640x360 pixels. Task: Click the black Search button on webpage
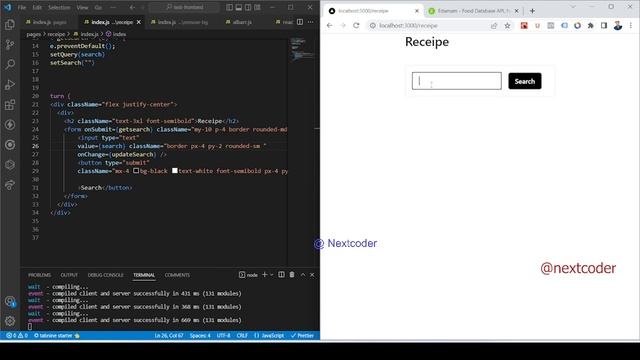[x=525, y=81]
